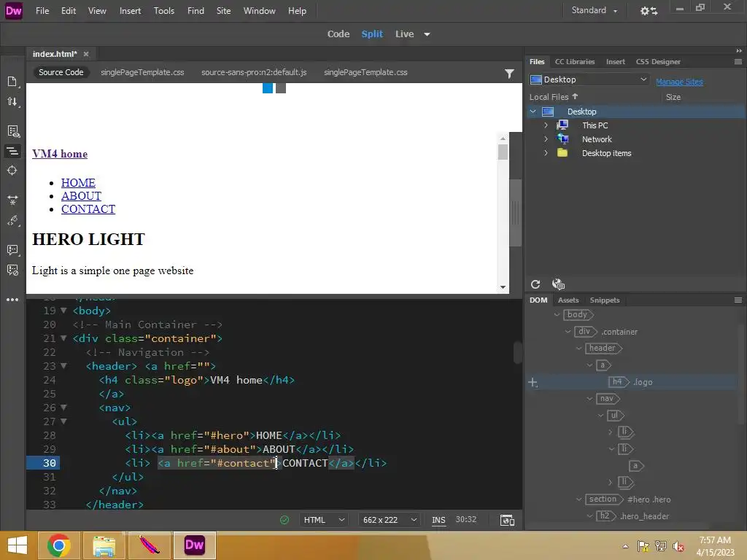Click the real-time preview icon in status bar

[x=507, y=520]
